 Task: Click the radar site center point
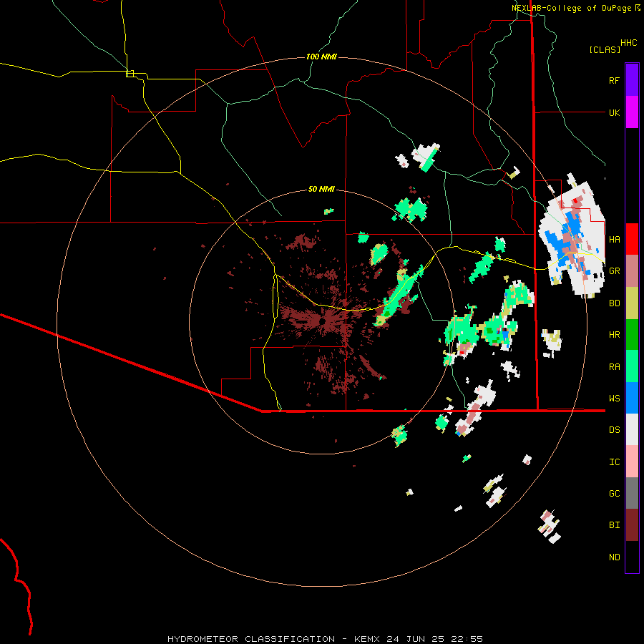(323, 321)
